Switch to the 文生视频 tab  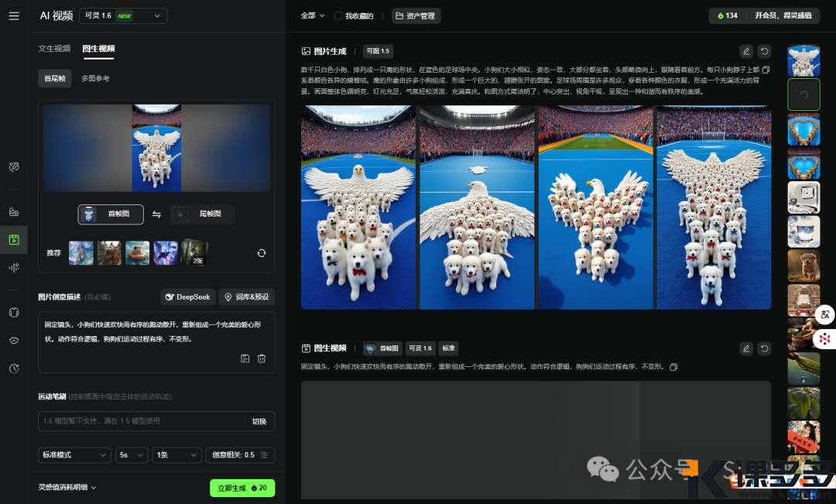55,48
